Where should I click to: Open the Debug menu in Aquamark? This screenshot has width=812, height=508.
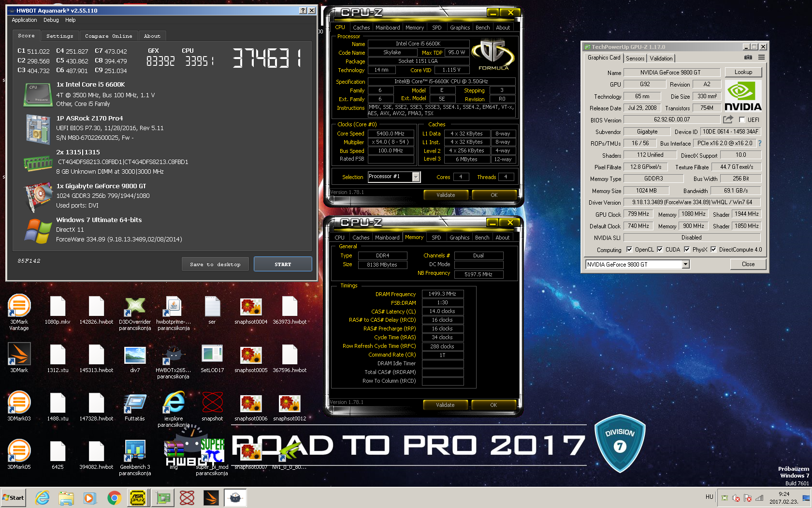coord(51,20)
